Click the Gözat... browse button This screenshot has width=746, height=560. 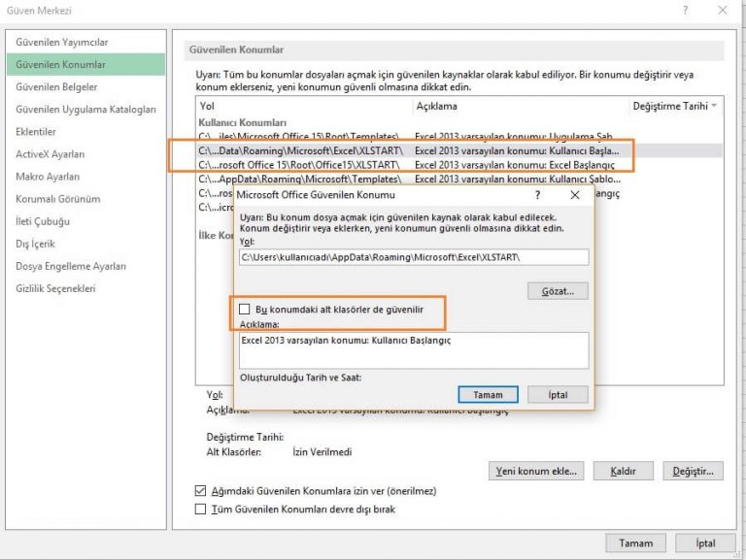(558, 290)
